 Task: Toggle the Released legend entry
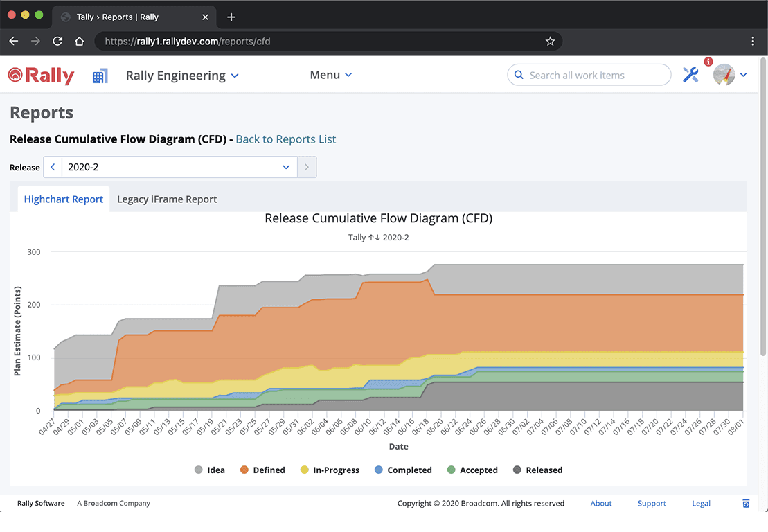[x=537, y=470]
